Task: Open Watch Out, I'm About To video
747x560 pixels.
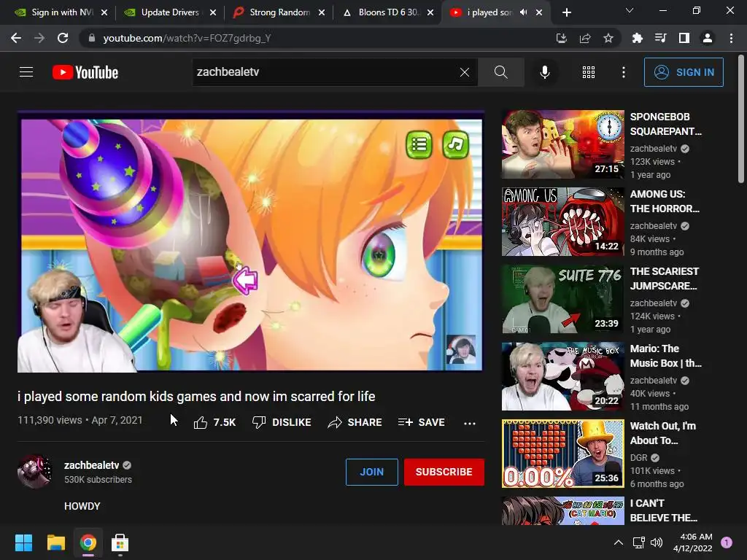Action: pos(662,433)
